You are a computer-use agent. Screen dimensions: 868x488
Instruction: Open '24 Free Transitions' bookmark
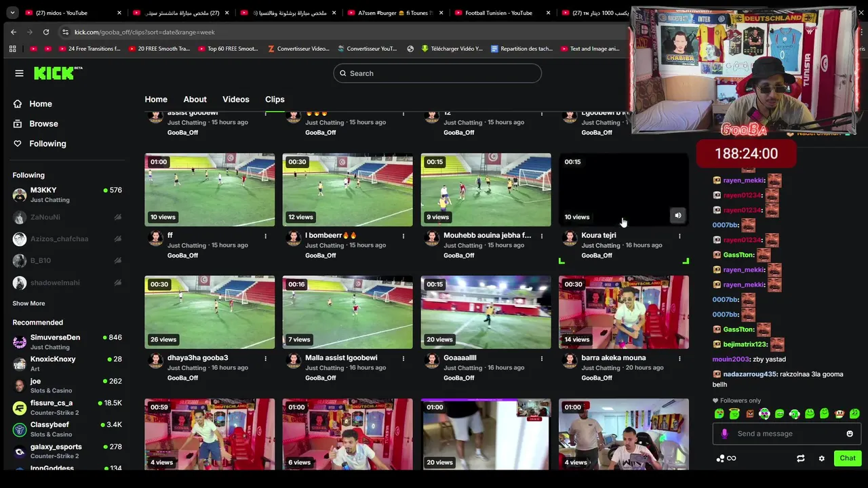pyautogui.click(x=90, y=49)
